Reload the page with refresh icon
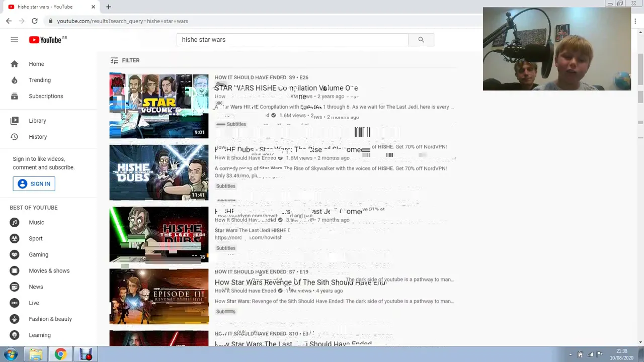This screenshot has width=644, height=362. pyautogui.click(x=35, y=21)
